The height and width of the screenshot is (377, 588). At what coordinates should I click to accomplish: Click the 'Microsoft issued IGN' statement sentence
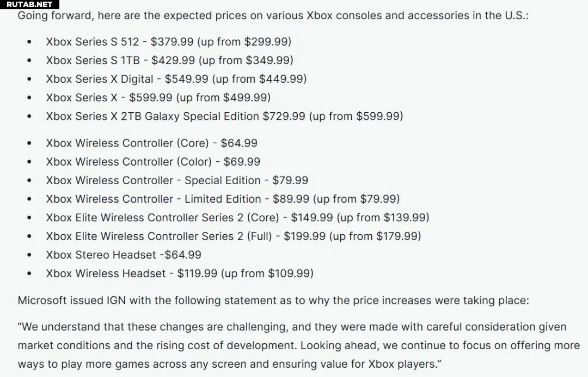tap(273, 301)
